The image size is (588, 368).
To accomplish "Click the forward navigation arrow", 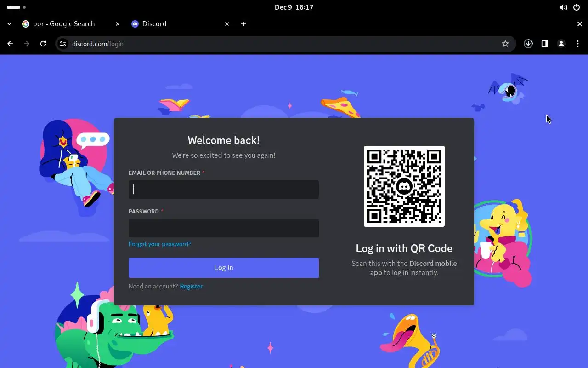I will (27, 44).
